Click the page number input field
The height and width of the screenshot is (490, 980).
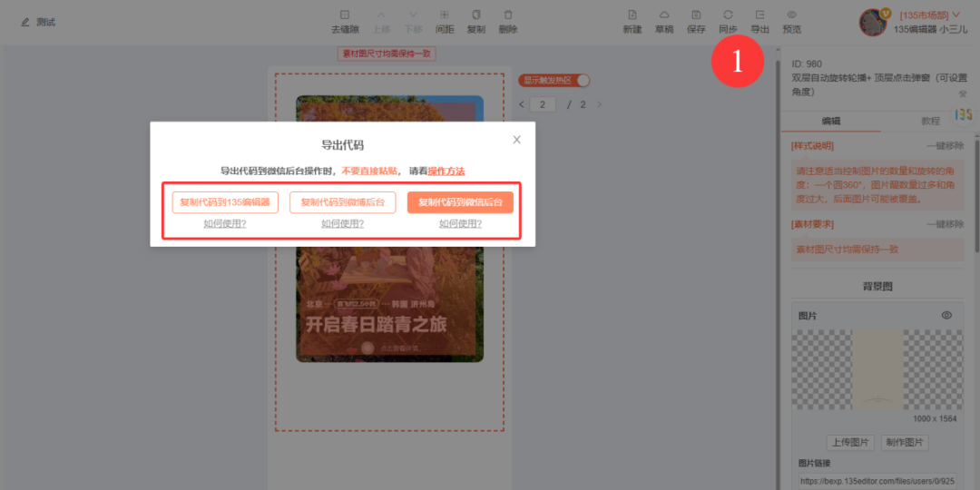[543, 104]
